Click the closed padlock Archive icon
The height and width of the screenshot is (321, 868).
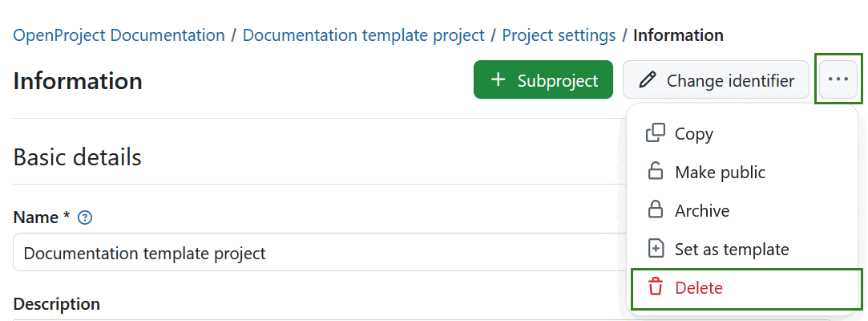656,210
